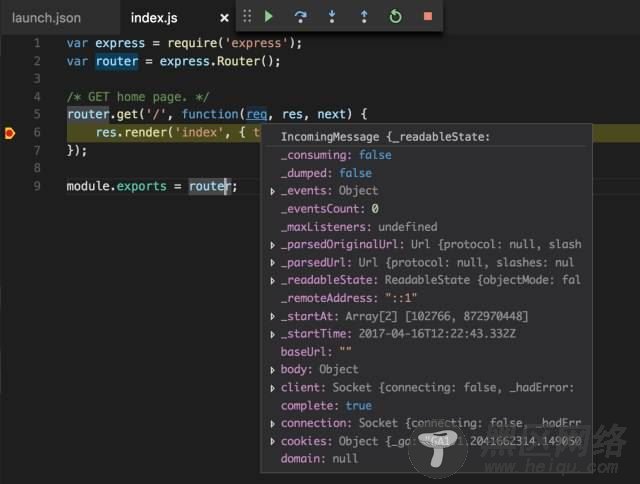
Task: Click the _remoteAddress "::1" property
Action: (x=349, y=298)
